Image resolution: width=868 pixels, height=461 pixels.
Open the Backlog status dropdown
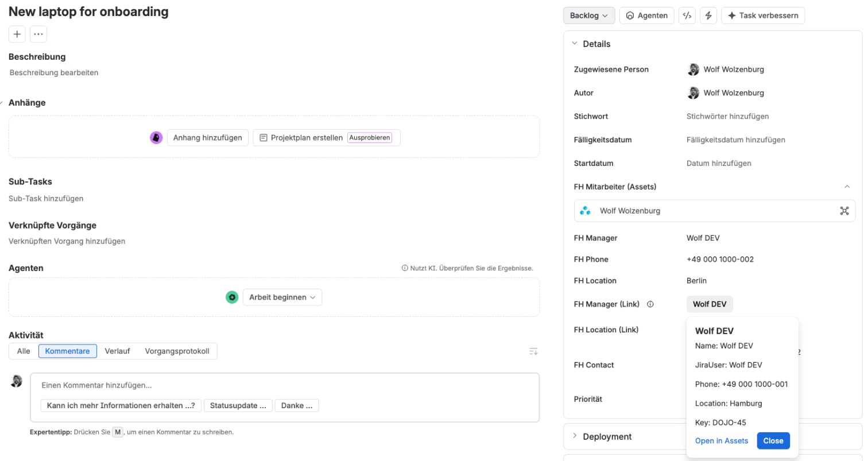pos(589,16)
